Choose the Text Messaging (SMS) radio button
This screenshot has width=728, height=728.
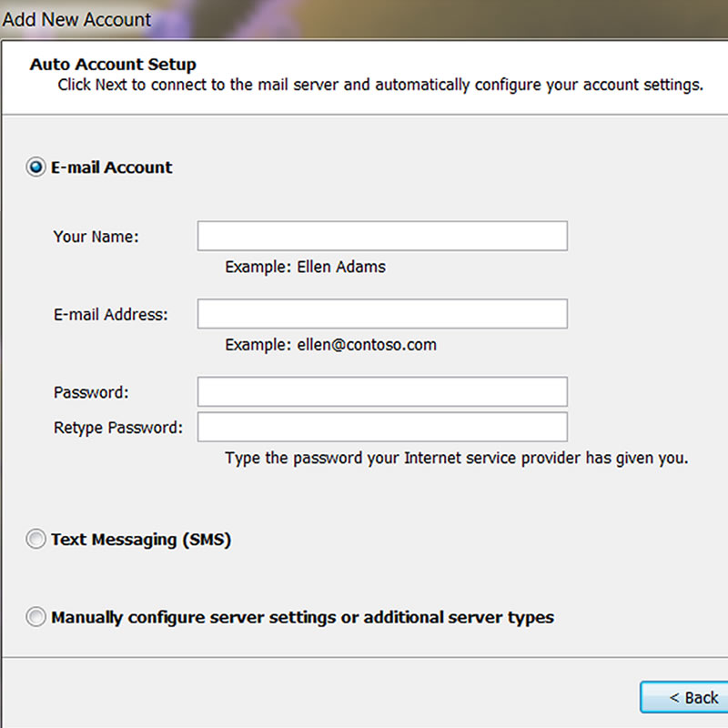click(36, 540)
